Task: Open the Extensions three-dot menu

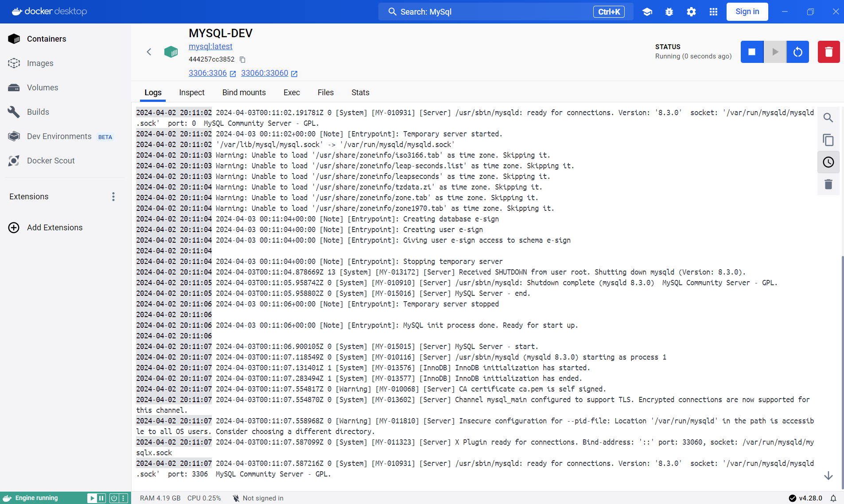Action: click(x=113, y=197)
